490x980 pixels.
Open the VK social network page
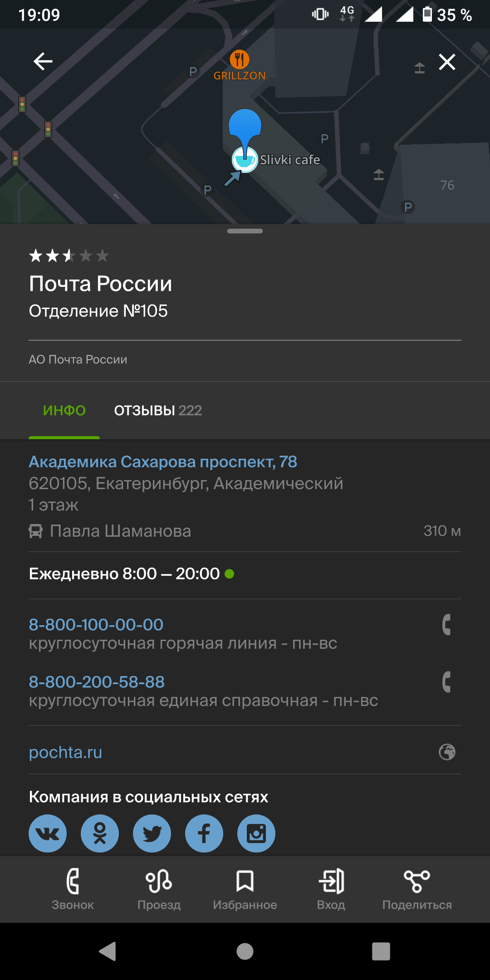click(x=48, y=833)
